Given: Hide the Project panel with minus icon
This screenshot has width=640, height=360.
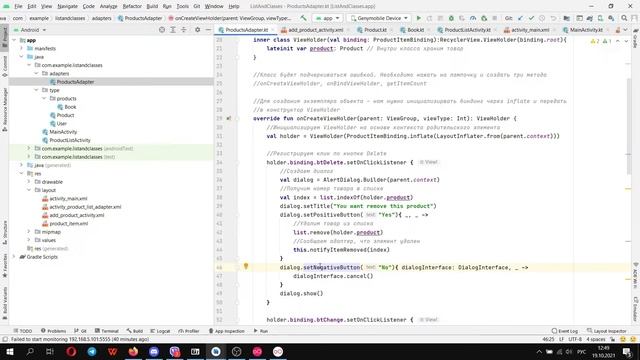Looking at the screenshot, I should [208, 30].
